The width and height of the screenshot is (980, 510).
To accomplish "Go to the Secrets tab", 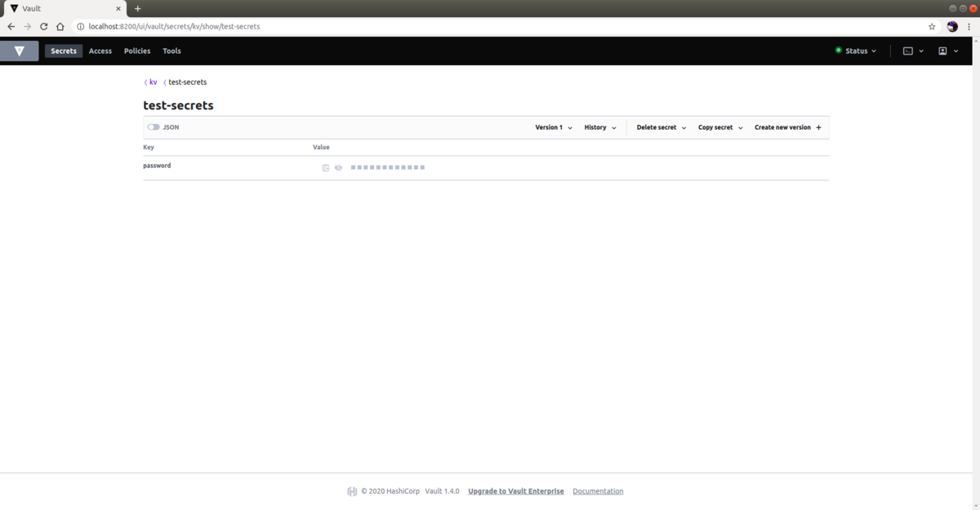I will pos(64,51).
